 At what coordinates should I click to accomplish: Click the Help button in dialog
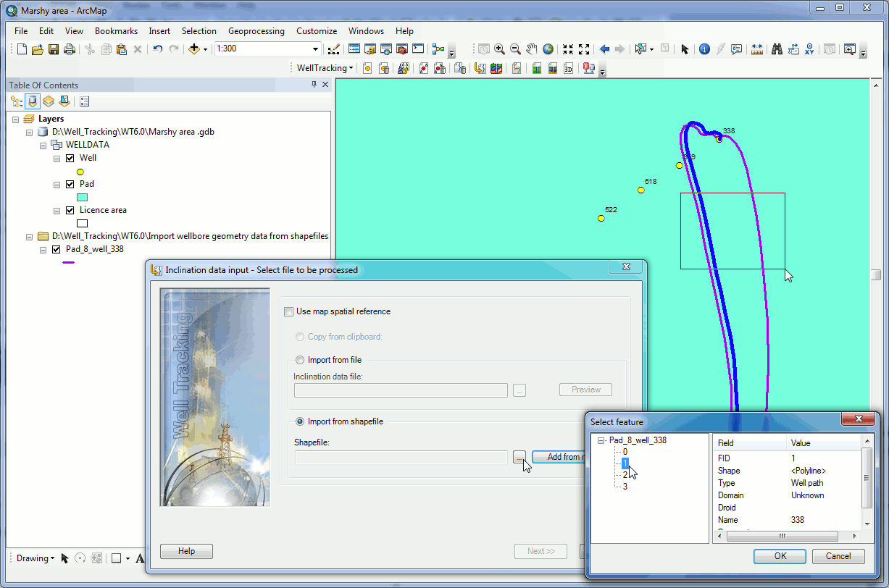(x=186, y=551)
